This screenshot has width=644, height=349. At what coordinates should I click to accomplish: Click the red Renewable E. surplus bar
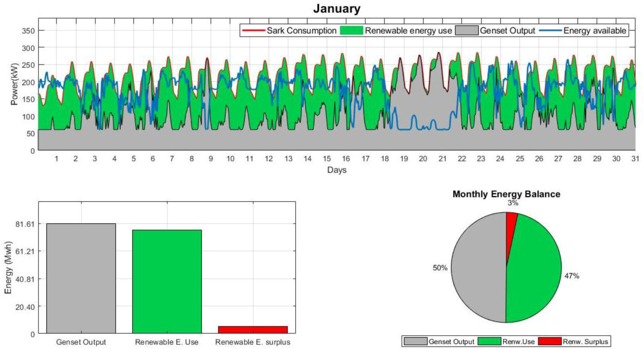253,330
